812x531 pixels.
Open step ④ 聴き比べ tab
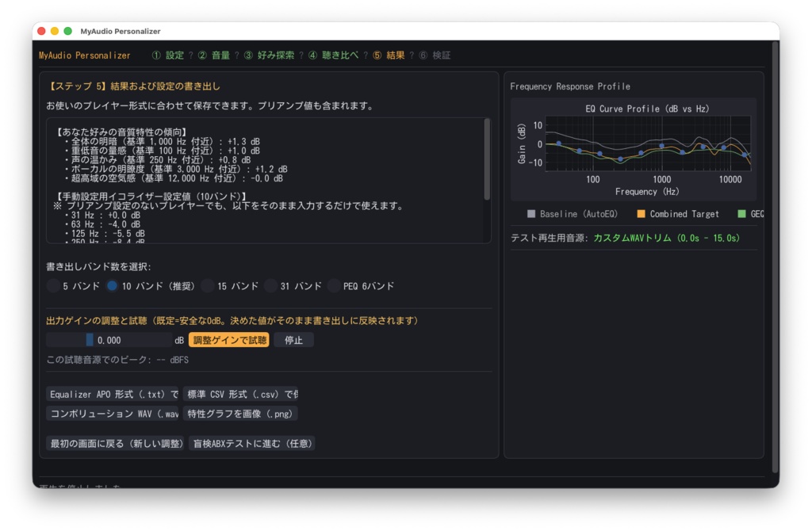(333, 55)
